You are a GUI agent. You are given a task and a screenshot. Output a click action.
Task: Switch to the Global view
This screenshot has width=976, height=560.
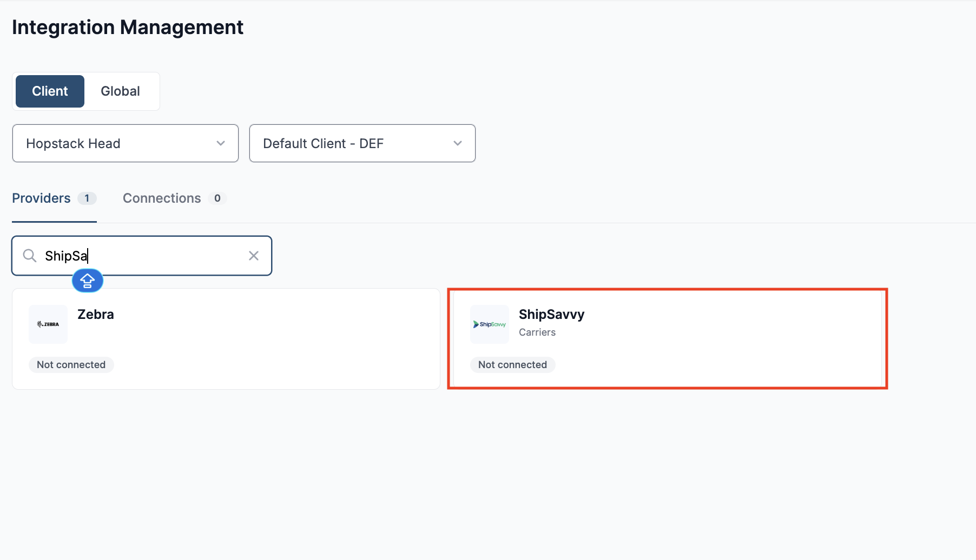(x=120, y=91)
